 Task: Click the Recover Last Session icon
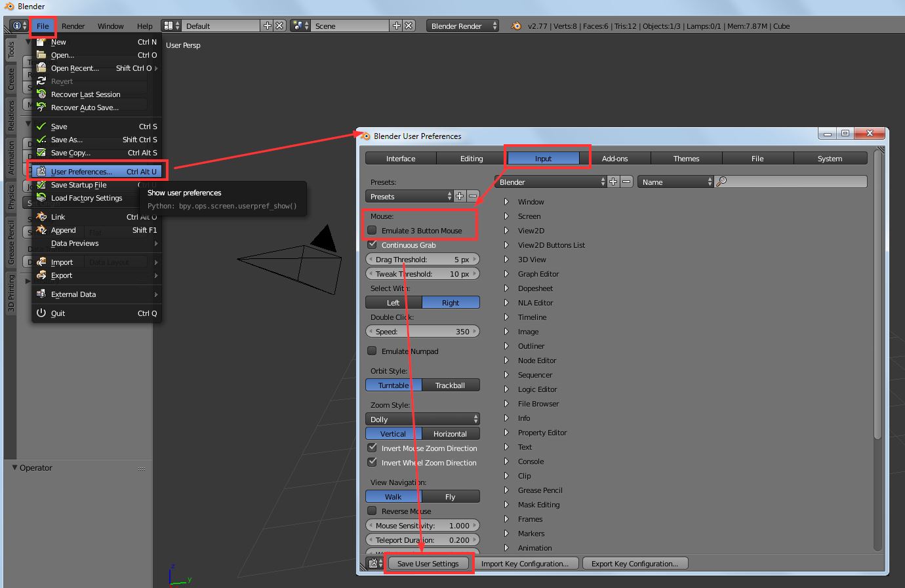point(41,94)
